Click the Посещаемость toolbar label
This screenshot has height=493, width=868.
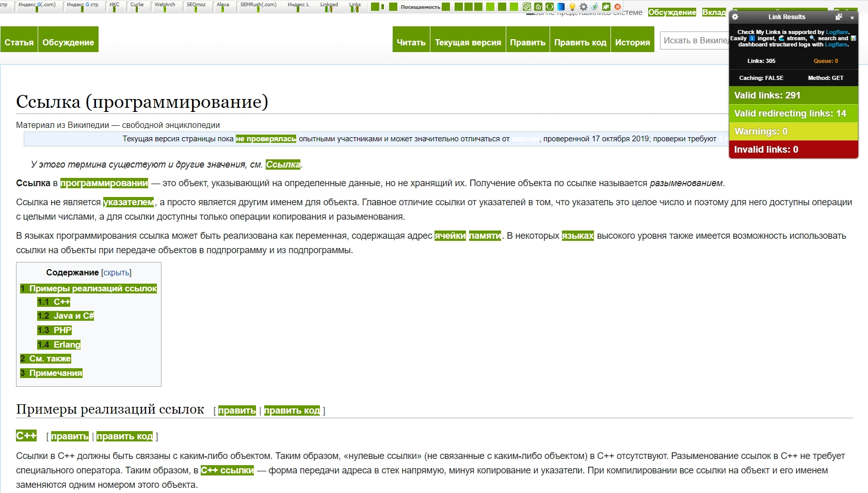[421, 7]
